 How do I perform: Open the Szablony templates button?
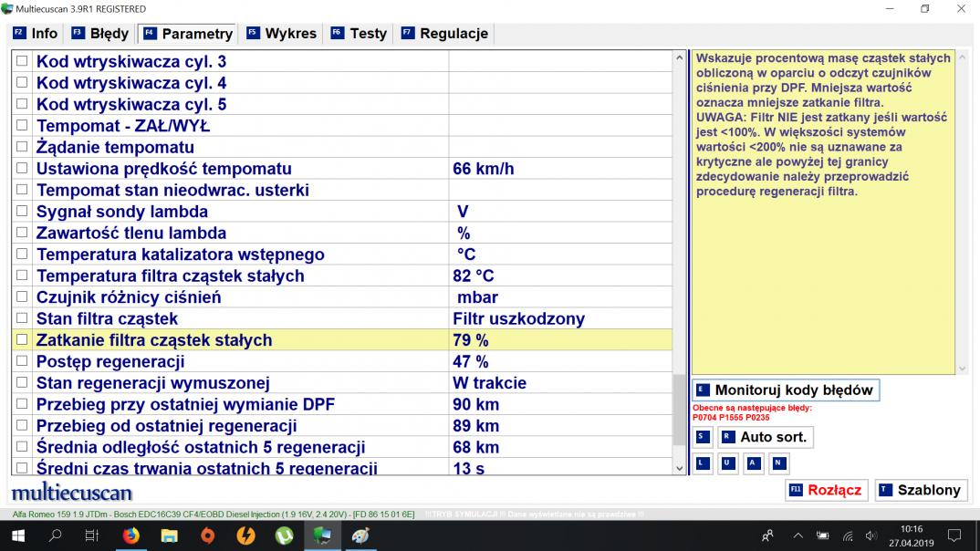click(x=920, y=490)
